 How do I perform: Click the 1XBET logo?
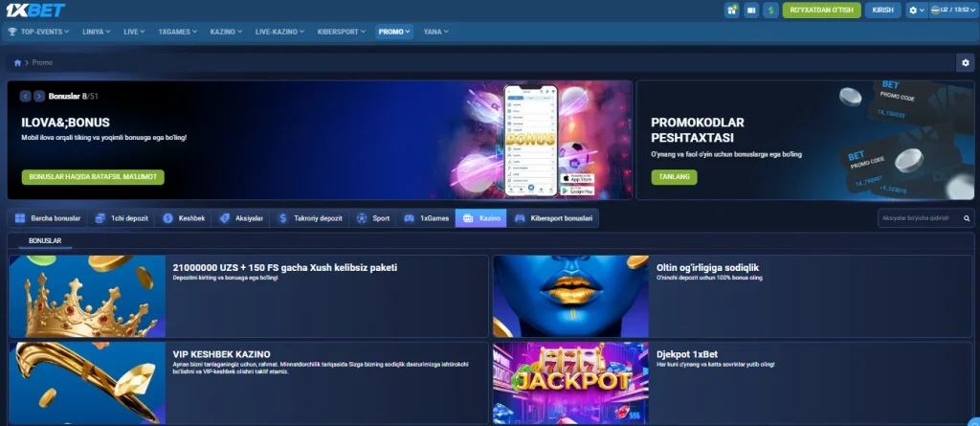click(35, 10)
